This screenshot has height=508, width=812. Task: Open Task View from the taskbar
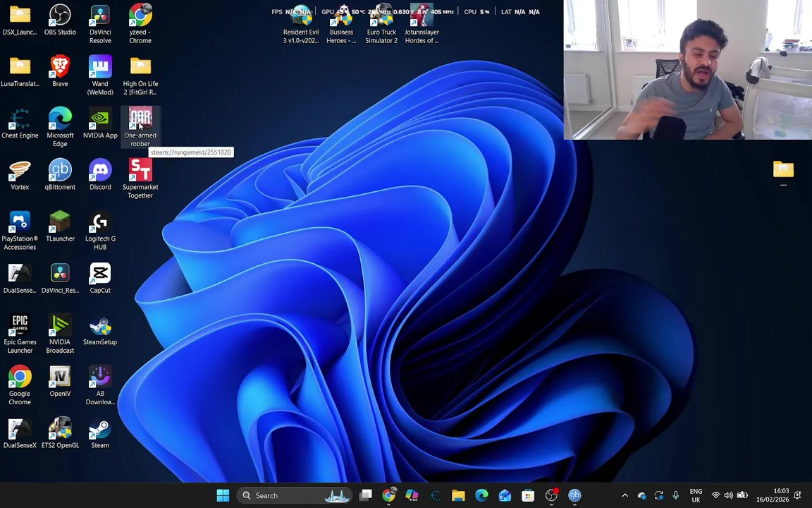coord(366,495)
